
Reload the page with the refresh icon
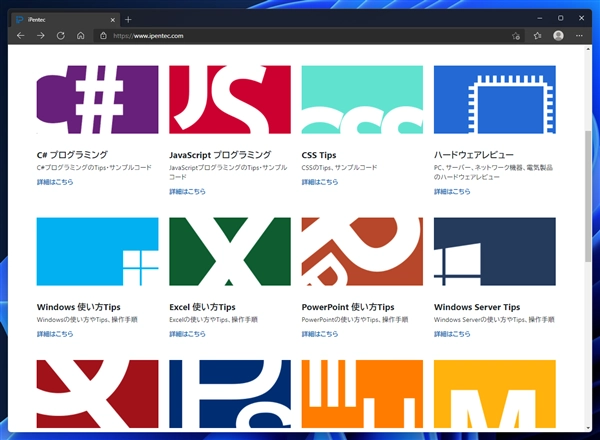coord(60,36)
